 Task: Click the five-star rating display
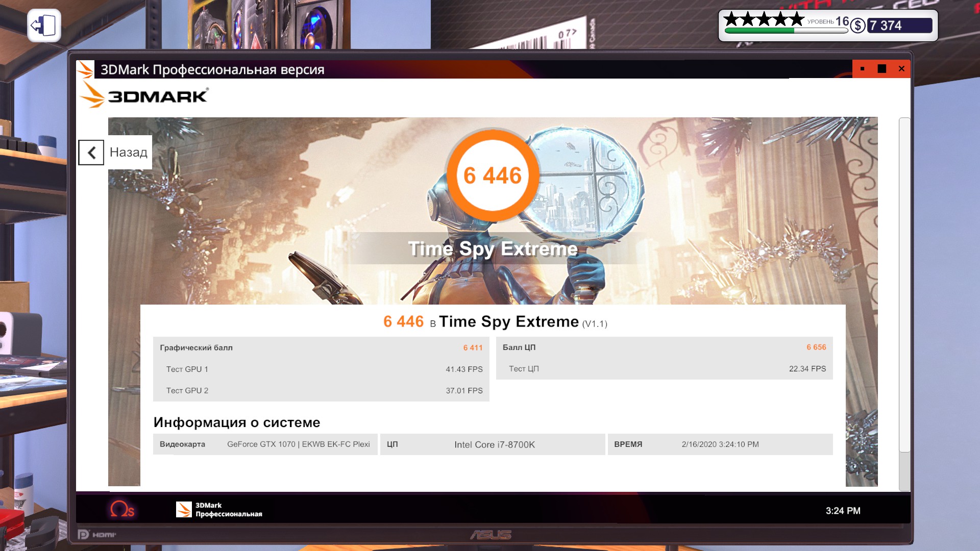pos(764,19)
